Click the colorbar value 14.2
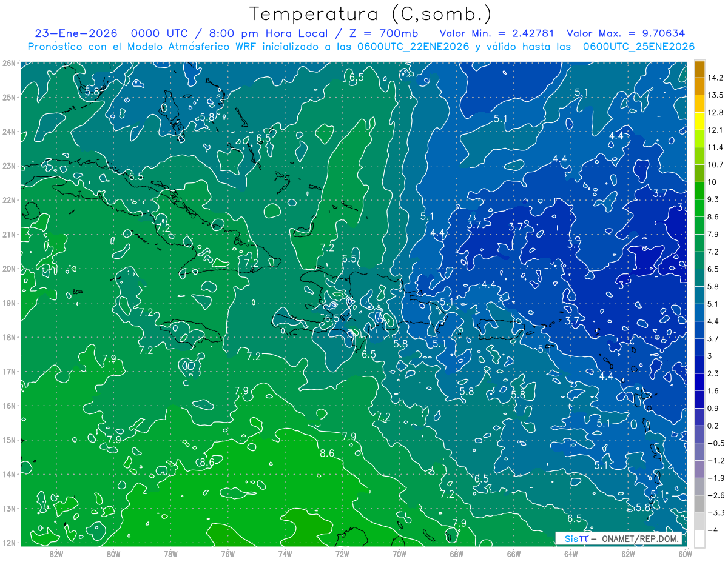728x562 pixels. tap(715, 78)
